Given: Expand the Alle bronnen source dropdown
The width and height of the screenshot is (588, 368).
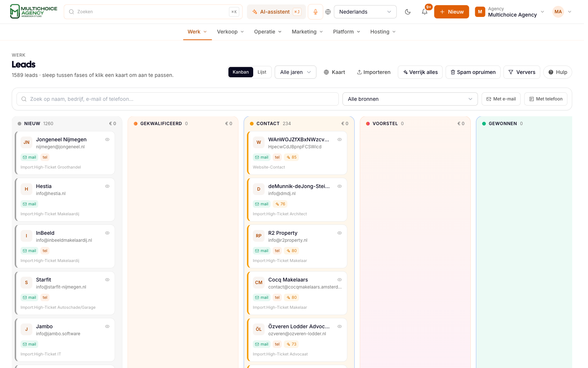Looking at the screenshot, I should click(x=410, y=99).
